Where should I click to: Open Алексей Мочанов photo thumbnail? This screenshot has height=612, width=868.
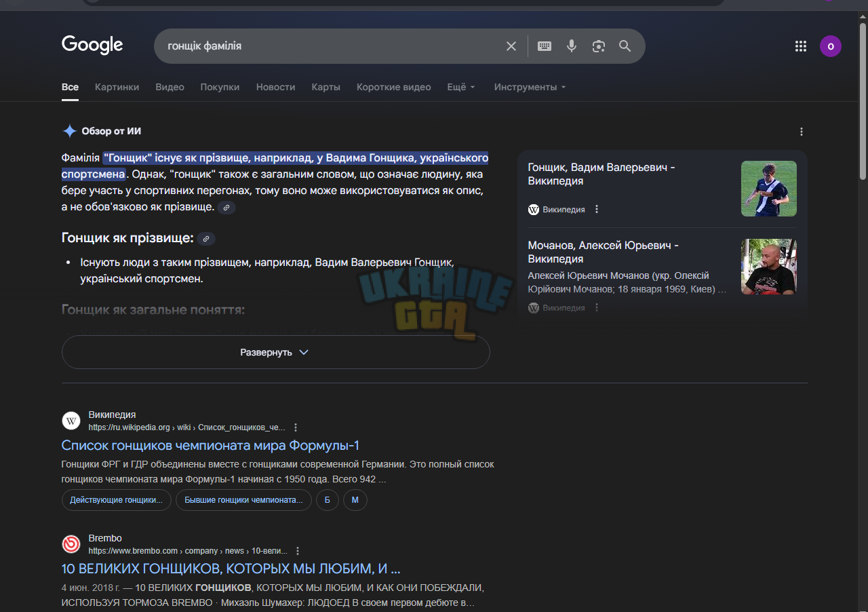coord(769,267)
